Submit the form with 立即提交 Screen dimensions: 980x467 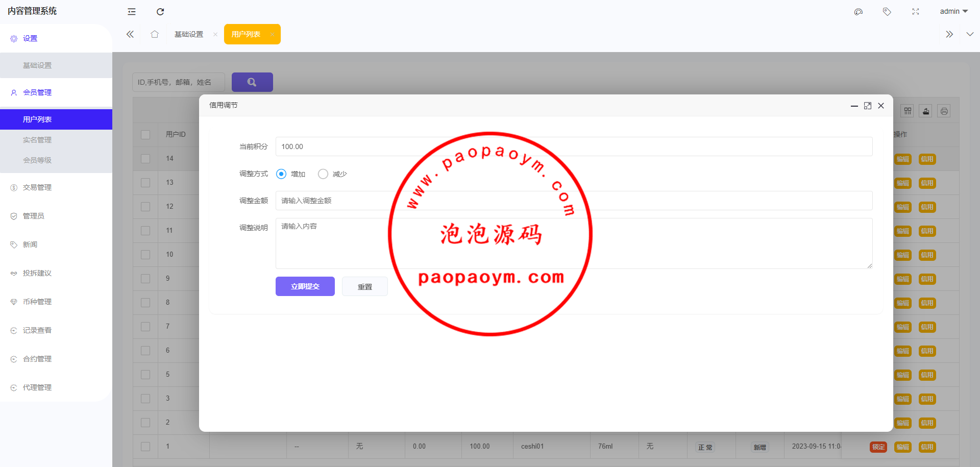305,286
